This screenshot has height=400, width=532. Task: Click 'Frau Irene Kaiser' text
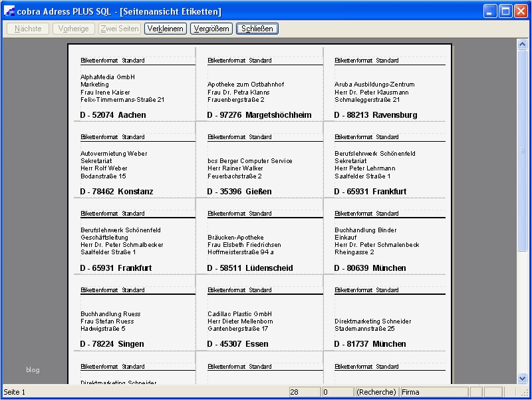tap(105, 93)
